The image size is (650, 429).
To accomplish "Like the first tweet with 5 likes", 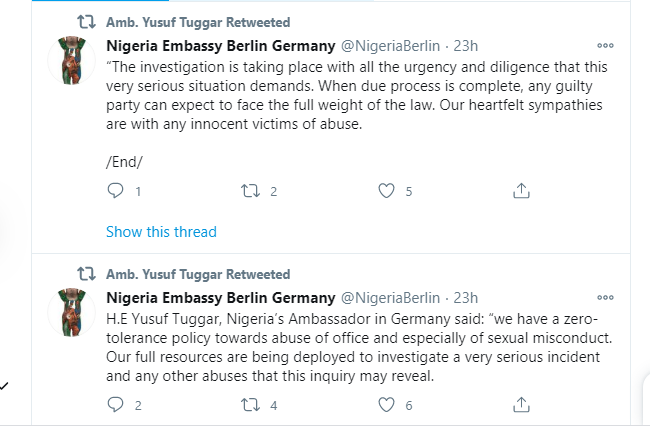I will click(386, 191).
